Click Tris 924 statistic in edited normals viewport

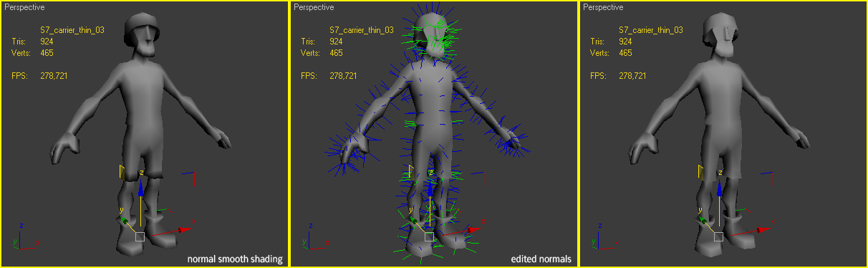click(322, 42)
